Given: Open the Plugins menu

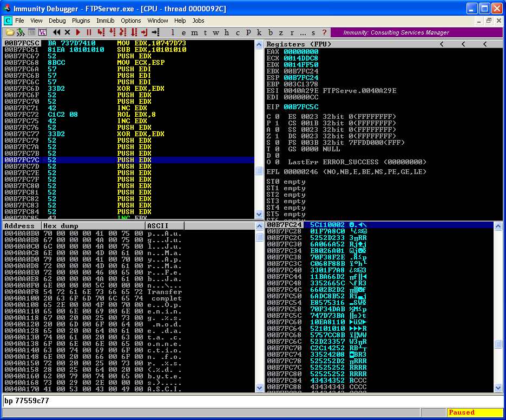Looking at the screenshot, I should tap(81, 21).
